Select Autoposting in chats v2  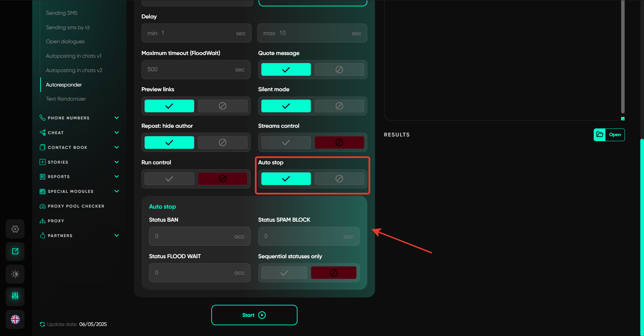click(74, 70)
